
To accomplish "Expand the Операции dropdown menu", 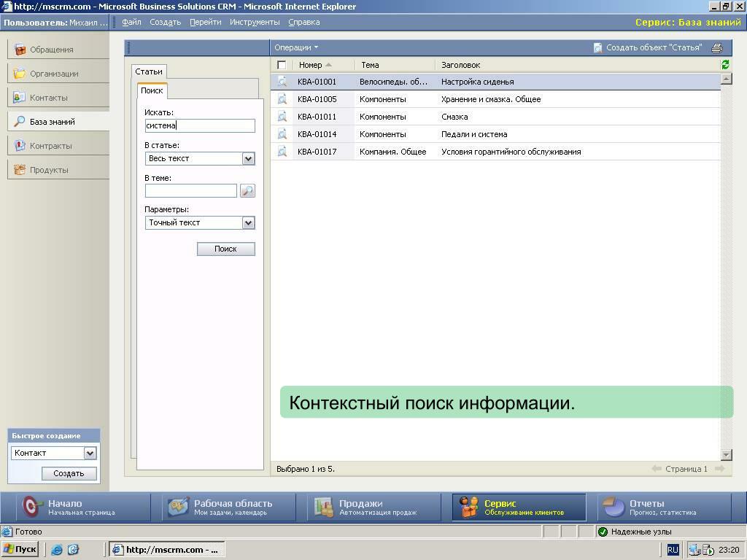I will [296, 47].
